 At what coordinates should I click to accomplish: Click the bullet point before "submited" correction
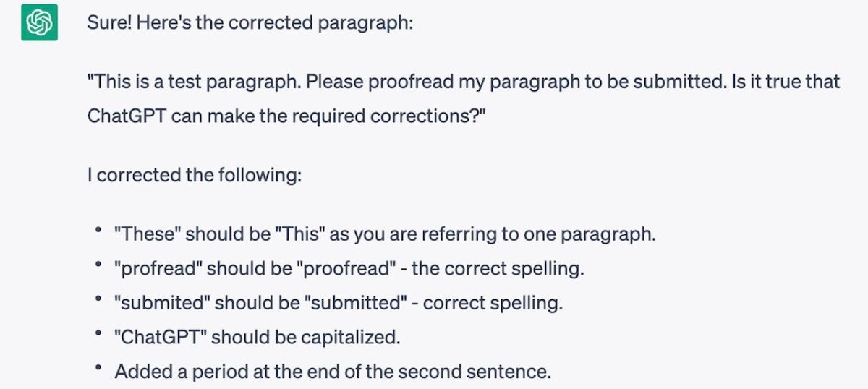pyautogui.click(x=97, y=300)
